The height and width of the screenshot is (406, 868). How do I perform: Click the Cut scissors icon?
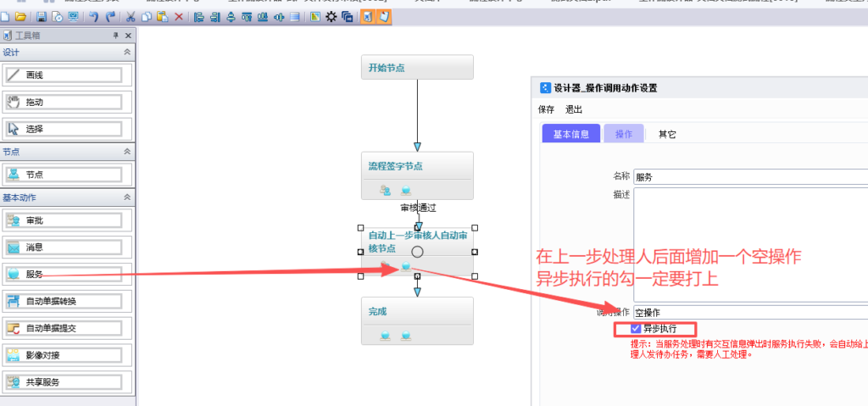pyautogui.click(x=131, y=17)
